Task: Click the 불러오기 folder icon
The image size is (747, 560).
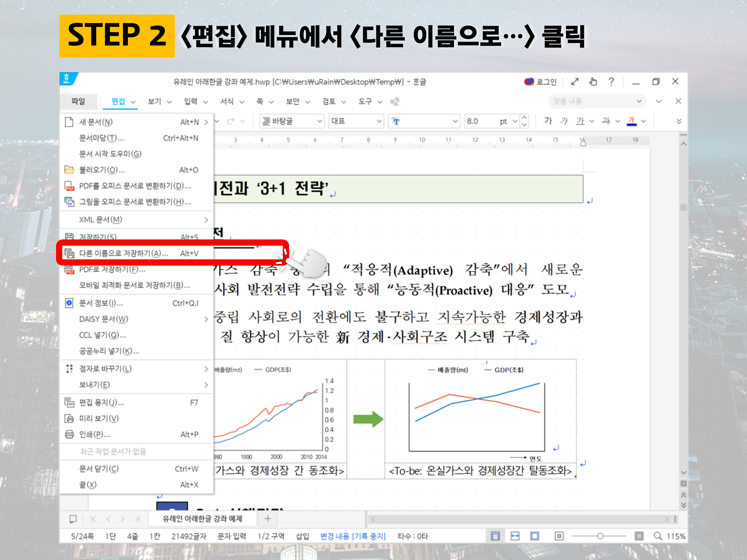Action: [69, 170]
